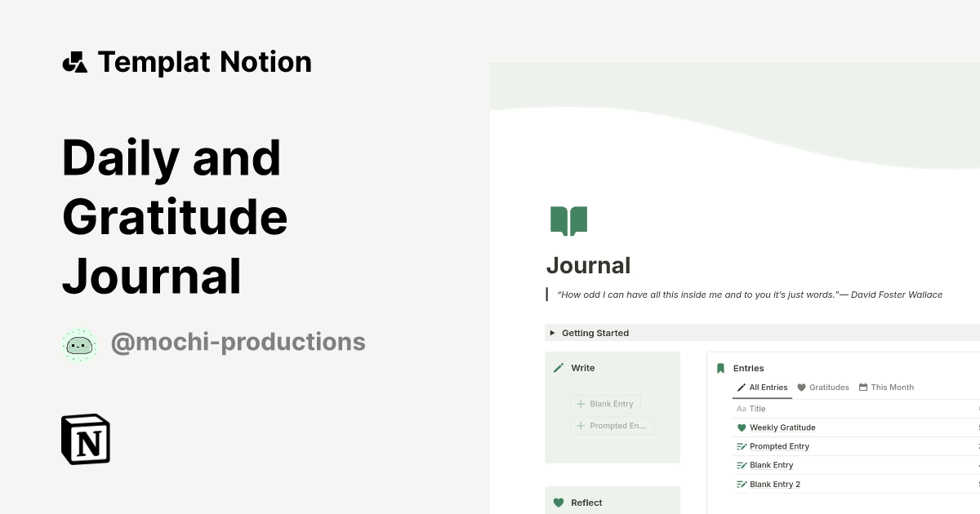The height and width of the screenshot is (514, 980).
Task: Open the @mochi-productions profile link
Action: 238,341
